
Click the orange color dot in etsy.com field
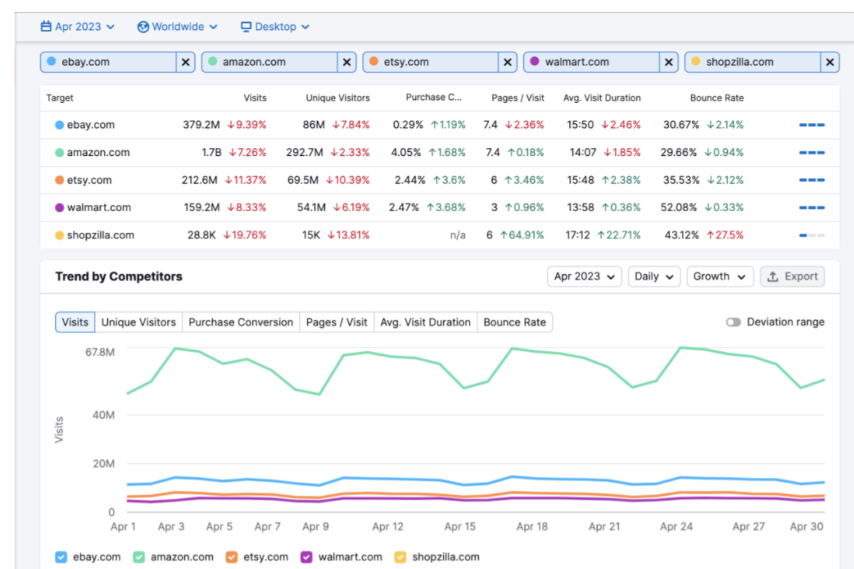point(374,61)
